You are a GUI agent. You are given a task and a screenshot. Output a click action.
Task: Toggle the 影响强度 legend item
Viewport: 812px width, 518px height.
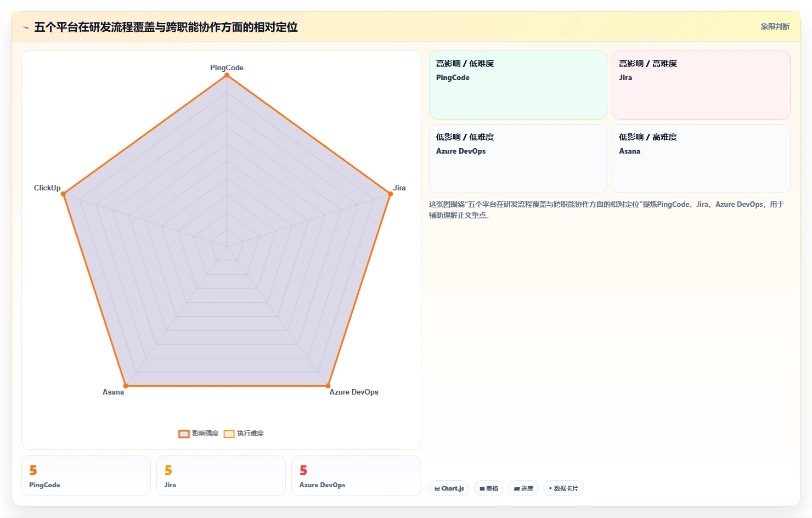pos(199,433)
